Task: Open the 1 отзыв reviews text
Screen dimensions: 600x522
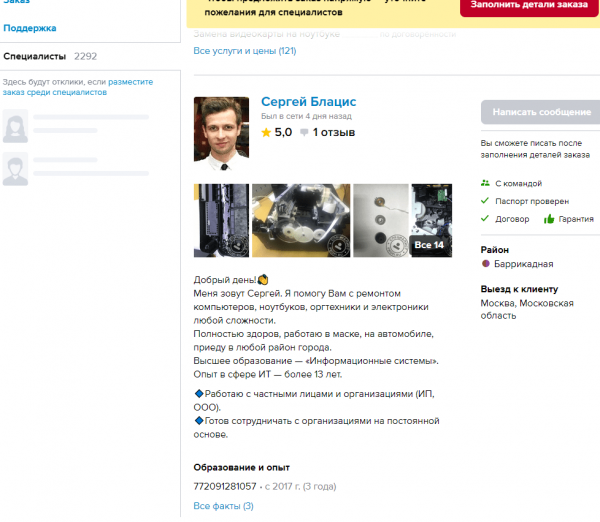Action: coord(334,132)
